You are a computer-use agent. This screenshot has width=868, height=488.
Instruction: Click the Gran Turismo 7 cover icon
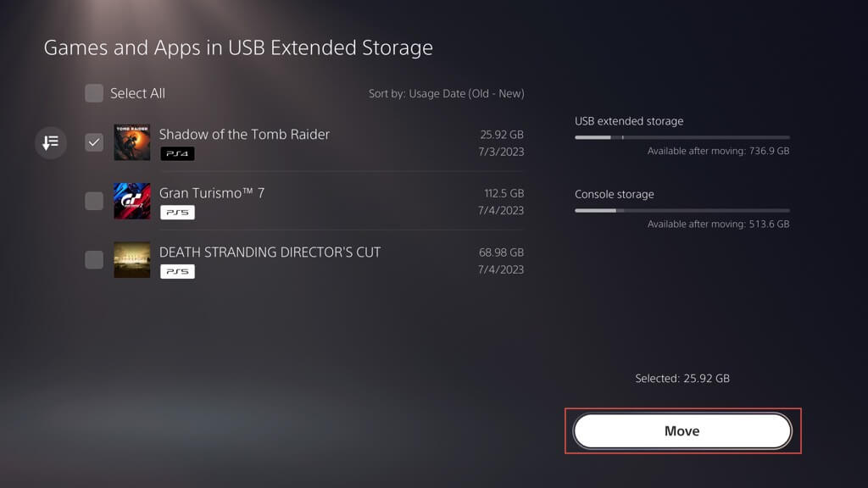click(x=132, y=202)
